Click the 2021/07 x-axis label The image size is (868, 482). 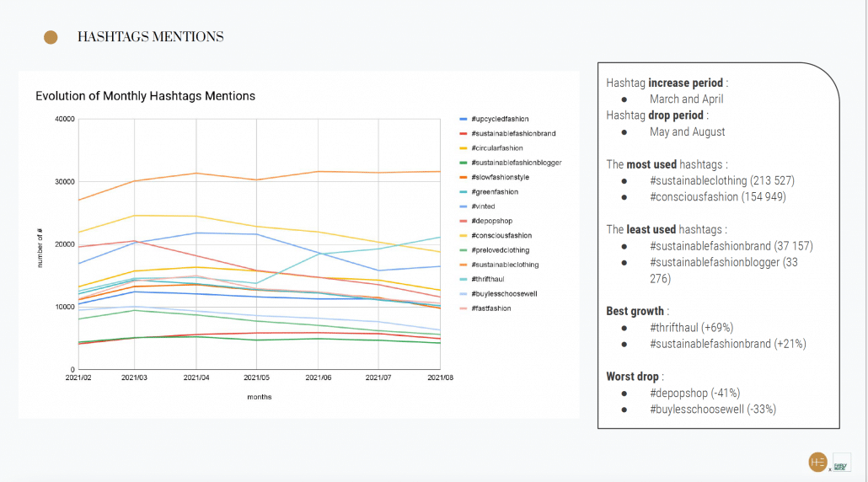pos(378,378)
